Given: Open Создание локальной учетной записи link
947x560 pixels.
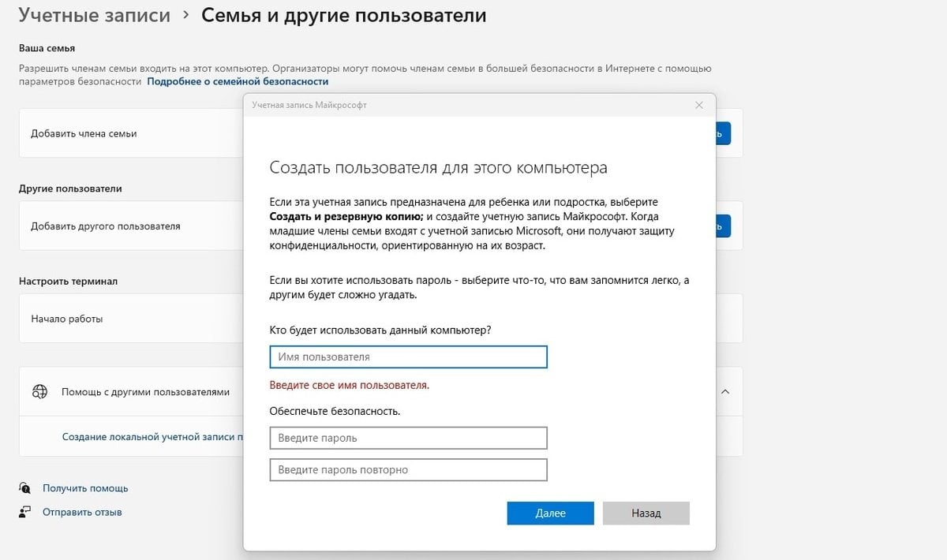Looking at the screenshot, I should [x=152, y=436].
